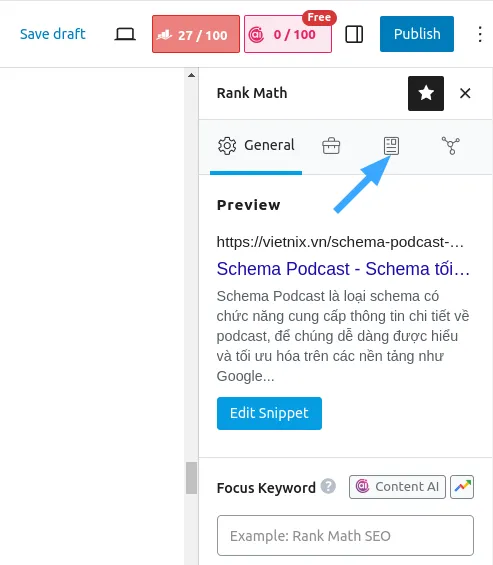
Task: Click the Edit Snippet button
Action: tap(269, 413)
